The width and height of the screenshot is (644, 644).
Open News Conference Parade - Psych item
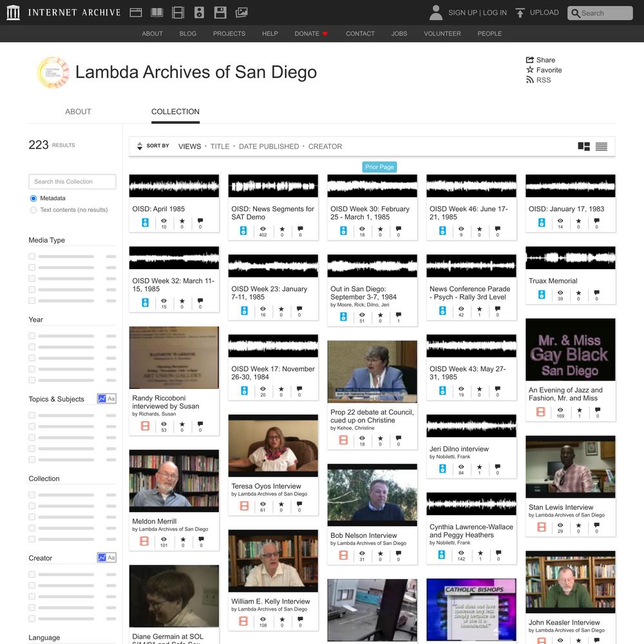tap(470, 293)
